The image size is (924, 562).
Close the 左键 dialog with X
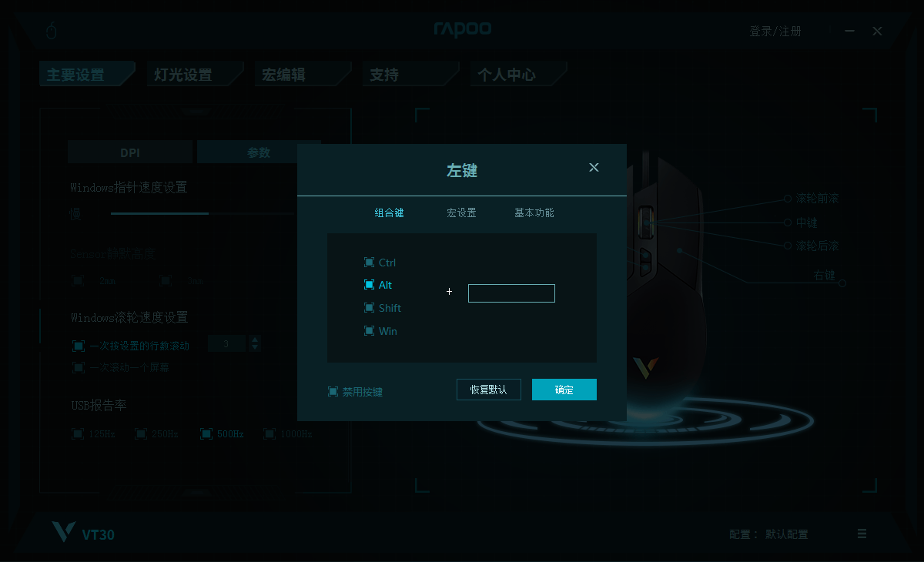[x=594, y=167]
